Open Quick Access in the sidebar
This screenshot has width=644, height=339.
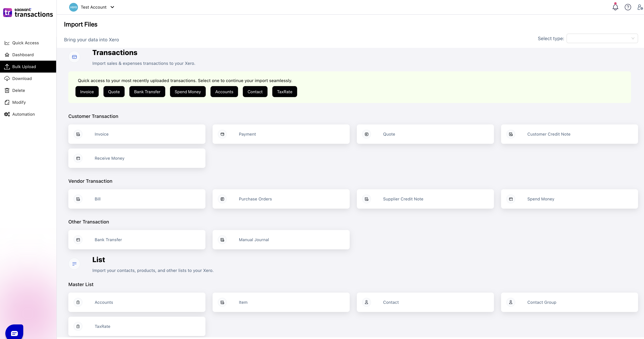click(x=28, y=43)
